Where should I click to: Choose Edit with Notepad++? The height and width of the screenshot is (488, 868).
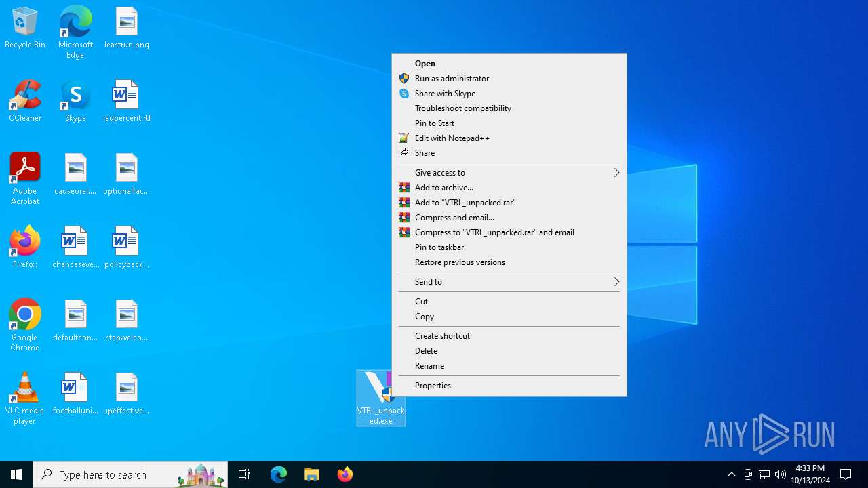click(509, 138)
